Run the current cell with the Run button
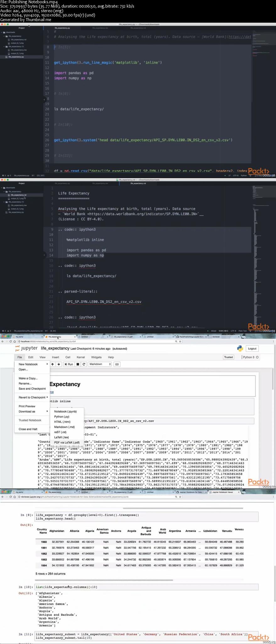This screenshot has height=644, width=276. [x=69, y=364]
